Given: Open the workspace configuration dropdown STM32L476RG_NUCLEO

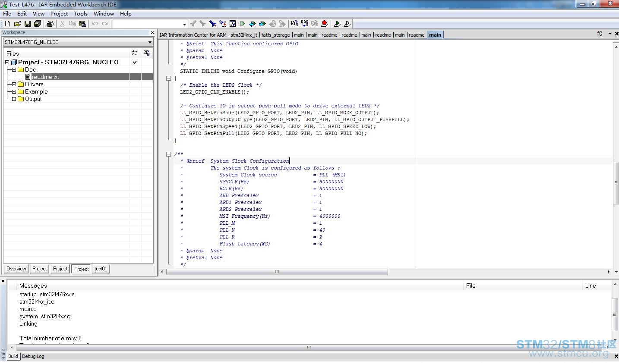Looking at the screenshot, I should tap(78, 42).
